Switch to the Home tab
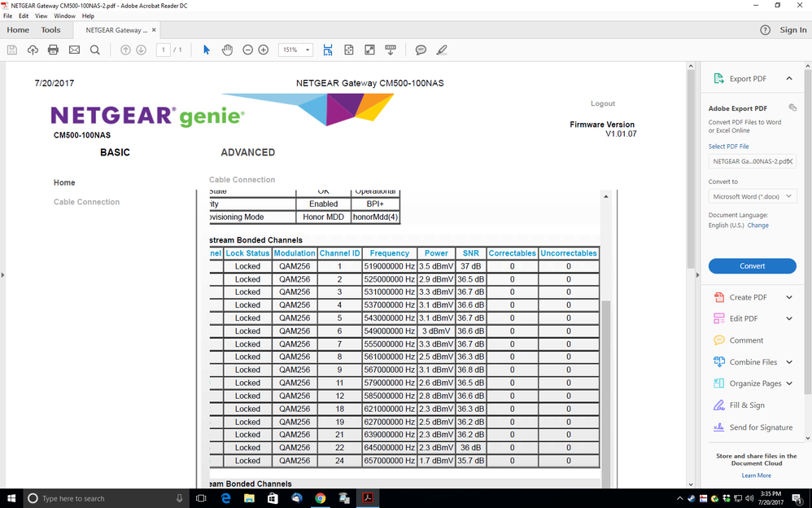Image resolution: width=812 pixels, height=508 pixels. point(18,30)
